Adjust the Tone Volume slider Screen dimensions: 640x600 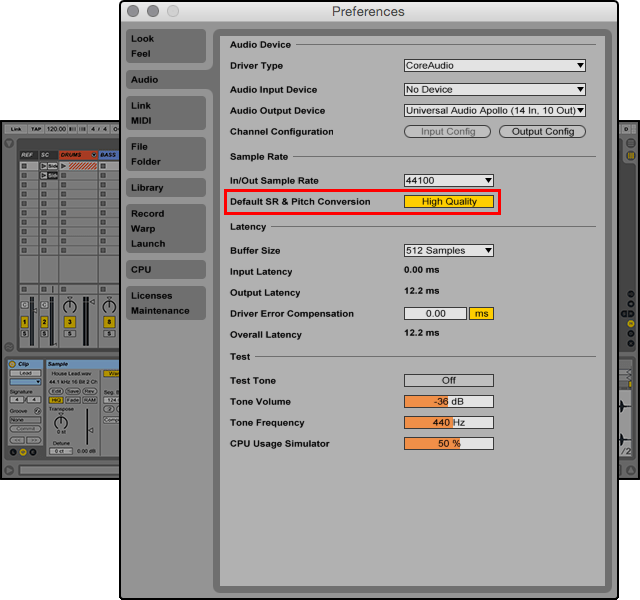point(448,402)
